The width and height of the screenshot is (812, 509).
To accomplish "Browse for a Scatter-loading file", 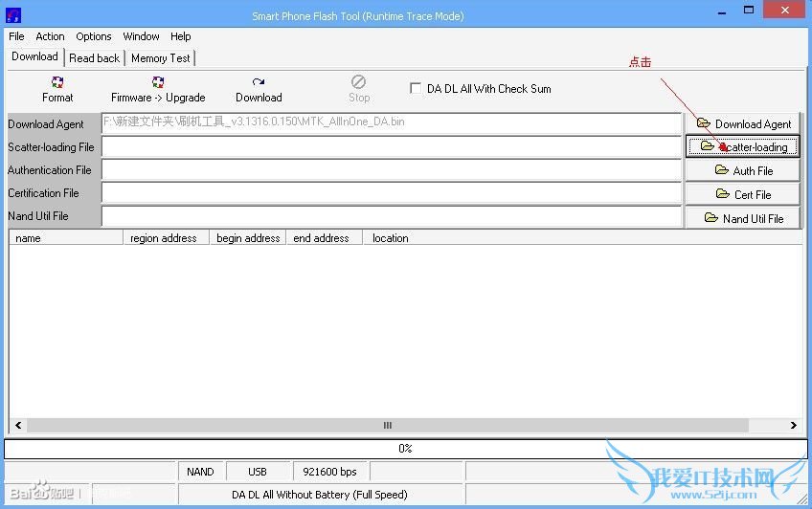I will tap(743, 146).
